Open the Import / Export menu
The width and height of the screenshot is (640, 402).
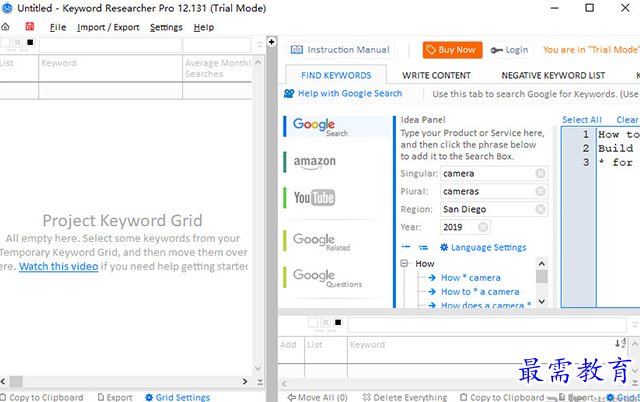[108, 27]
